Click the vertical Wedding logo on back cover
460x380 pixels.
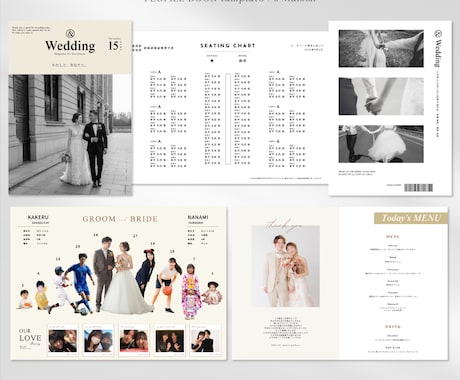pyautogui.click(x=438, y=48)
